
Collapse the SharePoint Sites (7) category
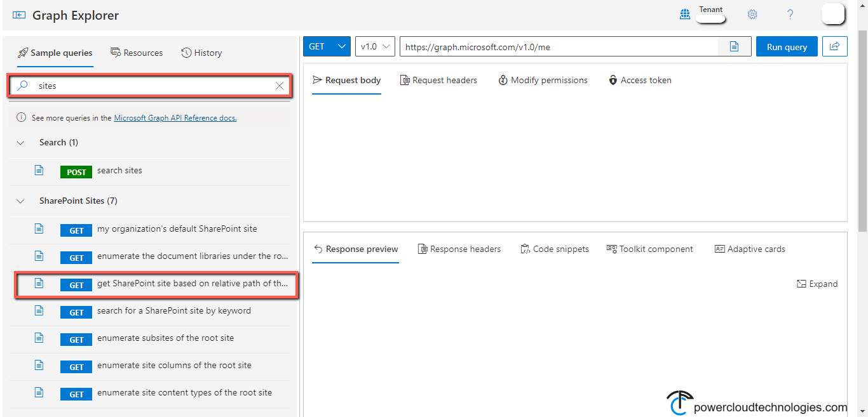21,201
